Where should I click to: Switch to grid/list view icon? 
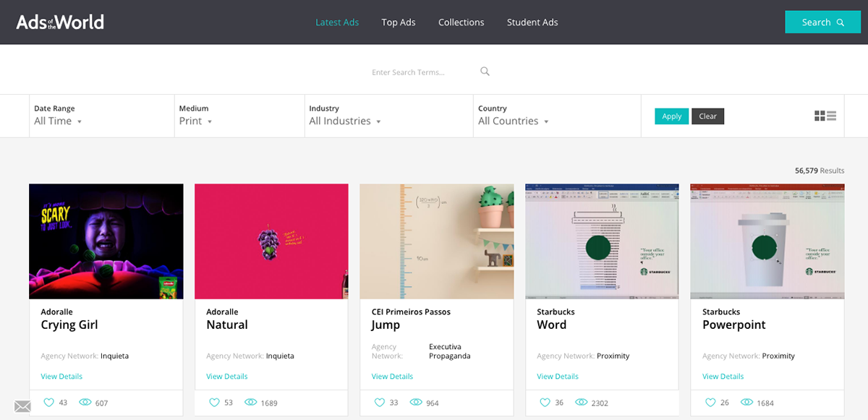(x=825, y=116)
